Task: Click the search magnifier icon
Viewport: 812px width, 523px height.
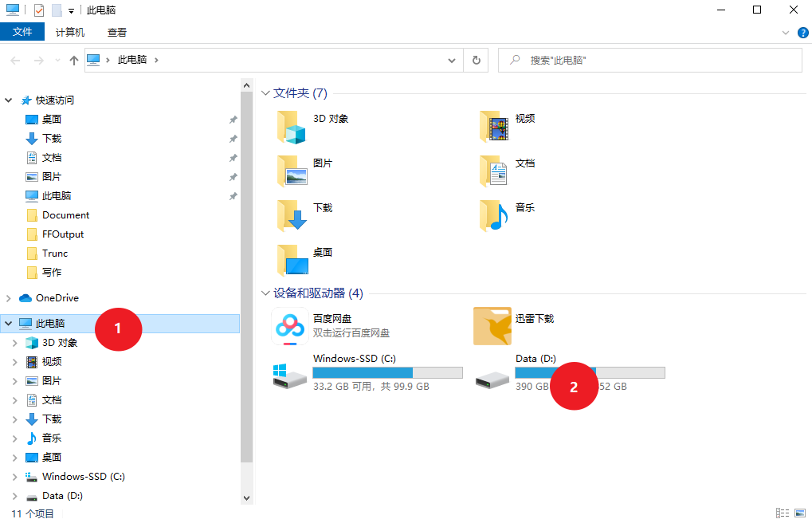Action: [x=515, y=60]
